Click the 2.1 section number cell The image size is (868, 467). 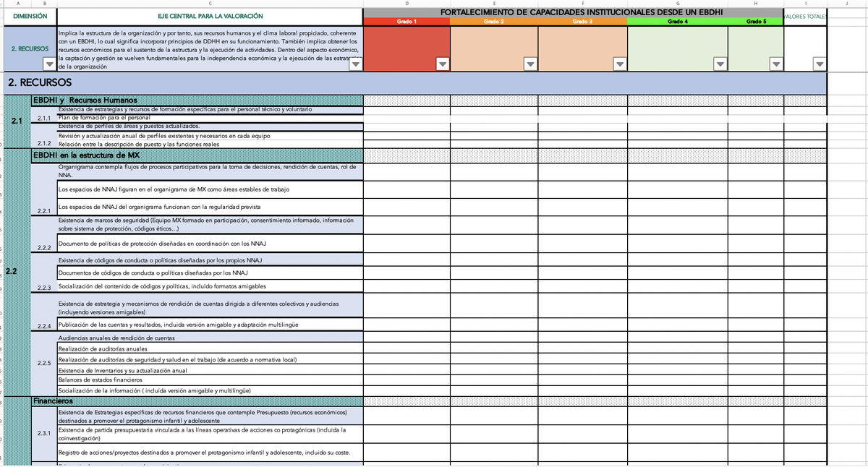coord(17,121)
